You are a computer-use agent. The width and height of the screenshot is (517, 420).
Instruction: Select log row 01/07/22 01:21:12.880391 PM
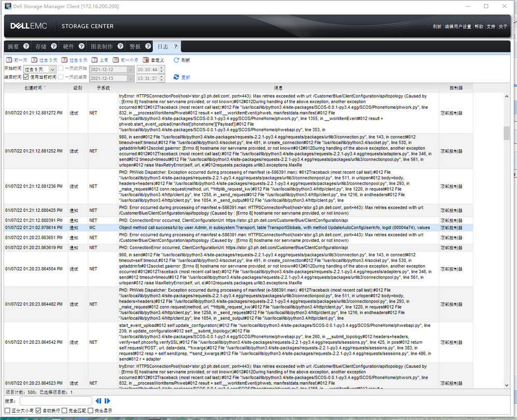pos(239,220)
